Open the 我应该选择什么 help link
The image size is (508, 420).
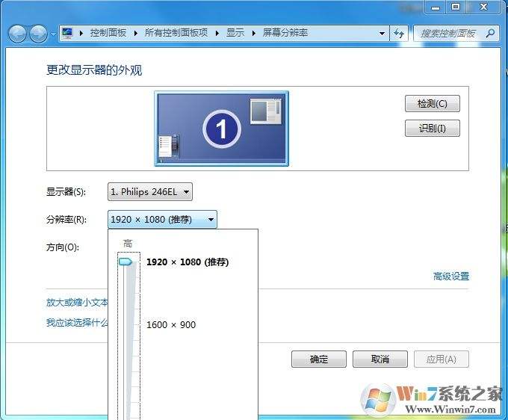(x=77, y=322)
